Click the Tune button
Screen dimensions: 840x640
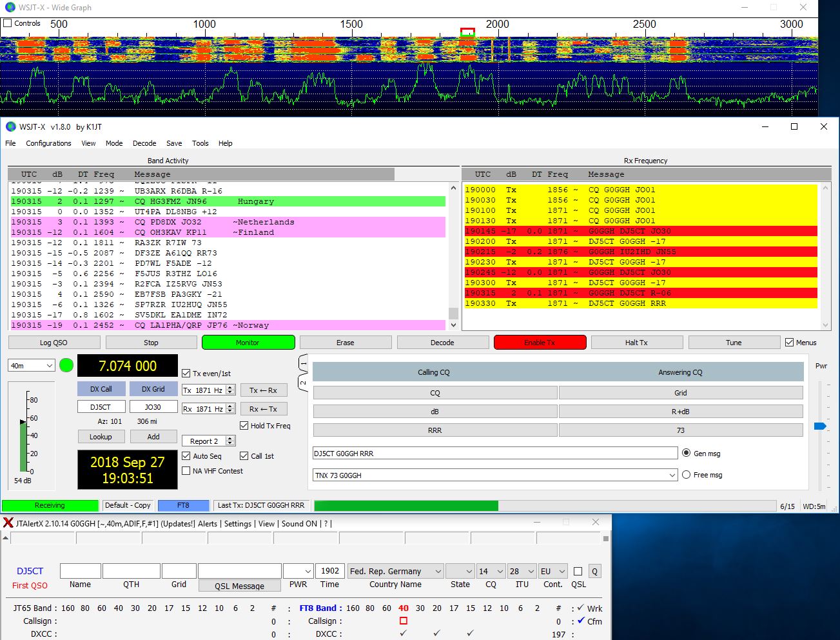tap(734, 343)
